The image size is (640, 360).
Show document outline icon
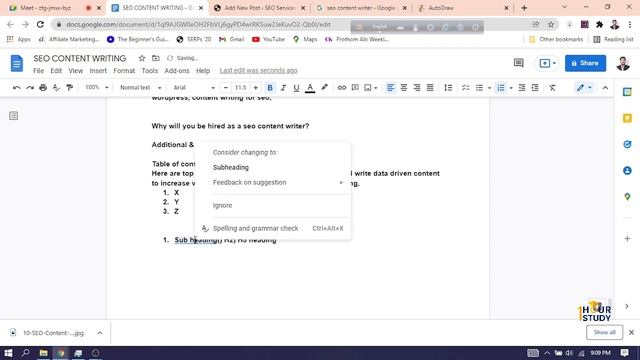coord(13,116)
